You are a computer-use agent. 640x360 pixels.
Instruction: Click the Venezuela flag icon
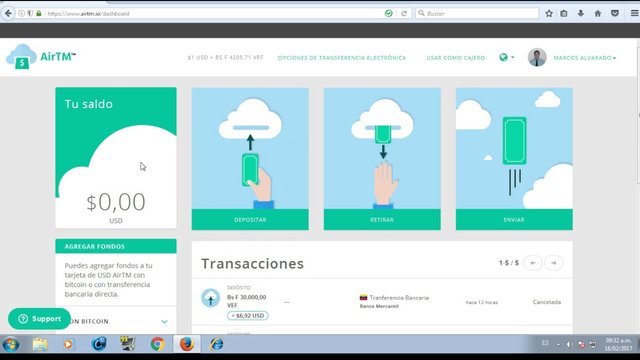point(363,298)
